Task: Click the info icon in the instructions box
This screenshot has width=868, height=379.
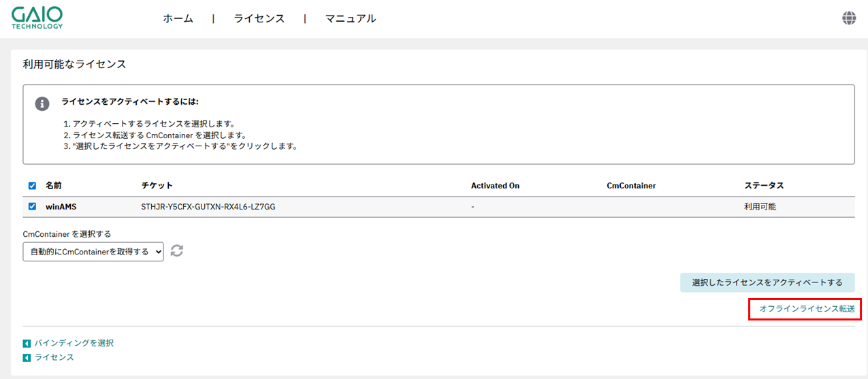Action: click(x=42, y=103)
